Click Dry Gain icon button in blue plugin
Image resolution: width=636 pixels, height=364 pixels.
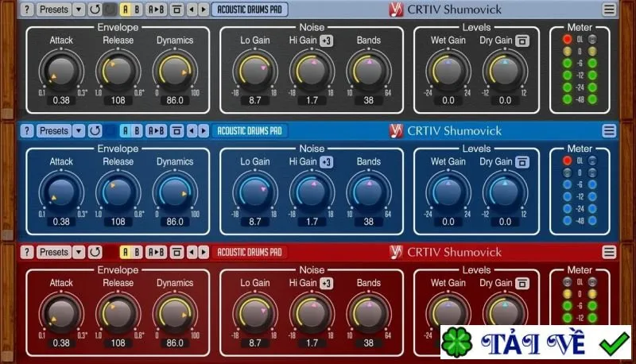click(x=522, y=162)
